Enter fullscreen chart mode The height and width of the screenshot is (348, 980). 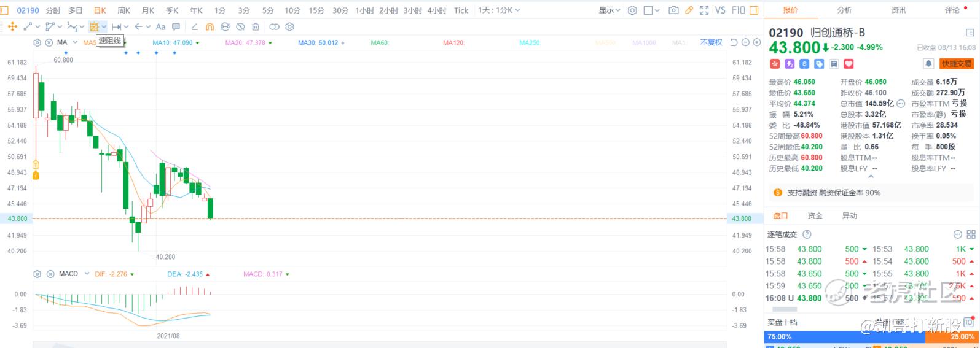(x=704, y=10)
